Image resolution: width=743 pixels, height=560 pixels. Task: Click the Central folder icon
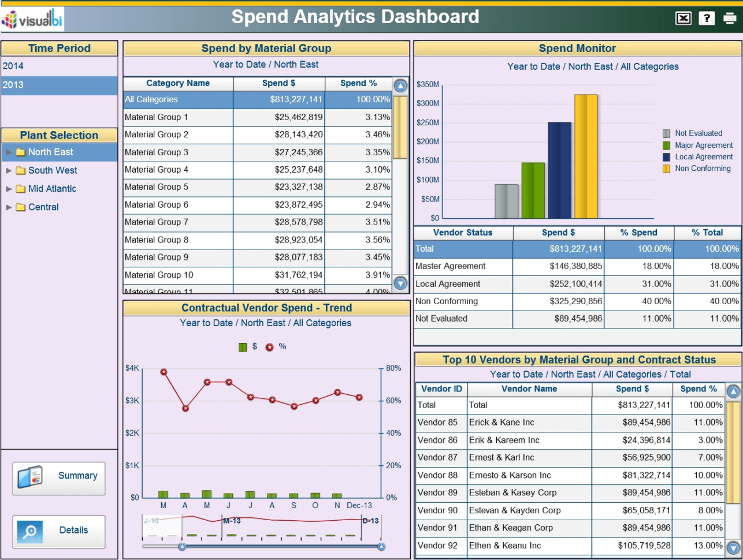pyautogui.click(x=20, y=207)
